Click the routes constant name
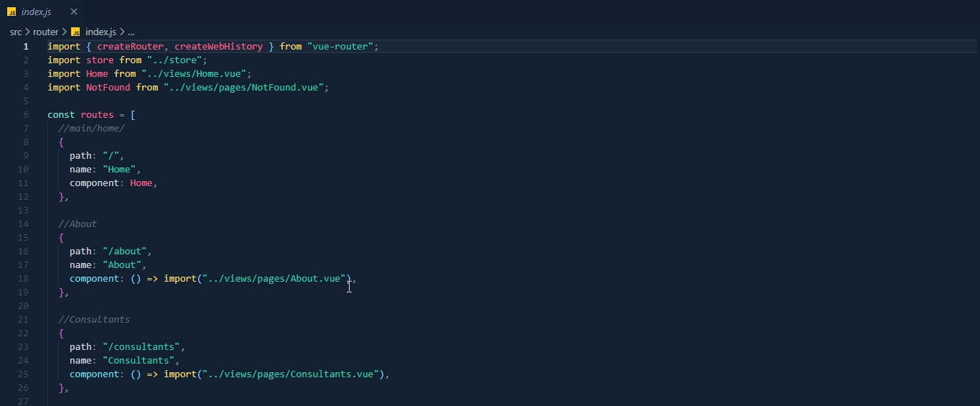The height and width of the screenshot is (406, 980). pyautogui.click(x=97, y=114)
